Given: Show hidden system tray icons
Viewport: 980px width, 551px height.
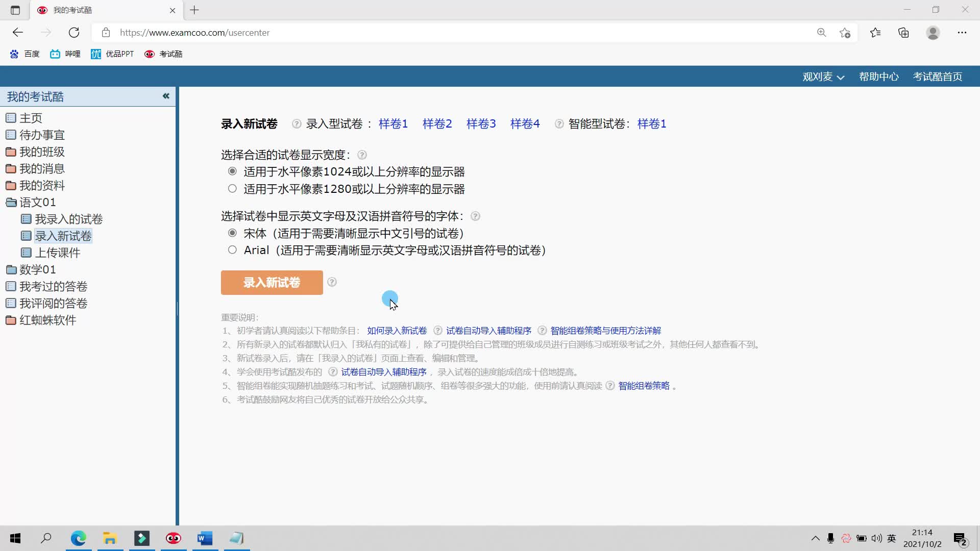Looking at the screenshot, I should pyautogui.click(x=815, y=538).
